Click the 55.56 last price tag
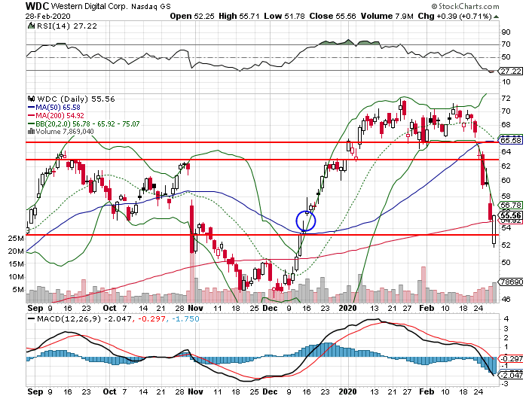Image resolution: width=532 pixels, height=399 pixels. [x=511, y=215]
